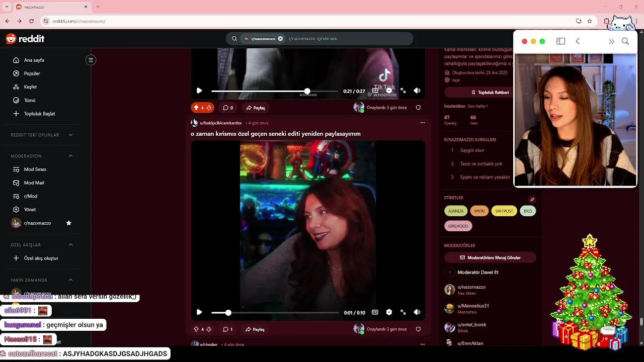This screenshot has height=362, width=644.
Task: Collapse the Yakın Zamanda section
Action: (x=70, y=280)
